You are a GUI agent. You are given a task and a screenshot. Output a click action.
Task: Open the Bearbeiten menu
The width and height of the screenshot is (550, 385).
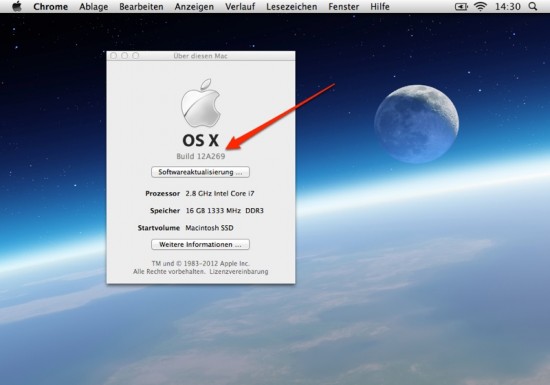(141, 7)
